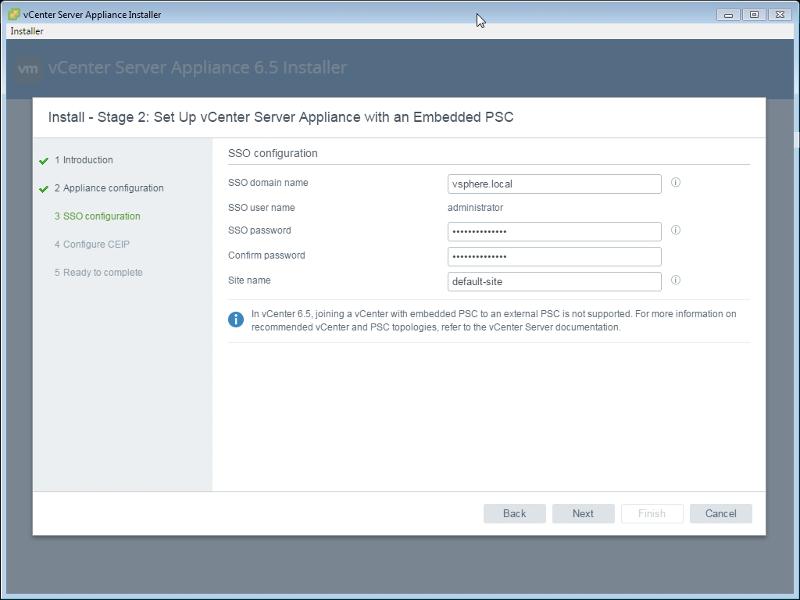The height and width of the screenshot is (600, 800).
Task: Click the SSO domain name label
Action: coord(268,183)
